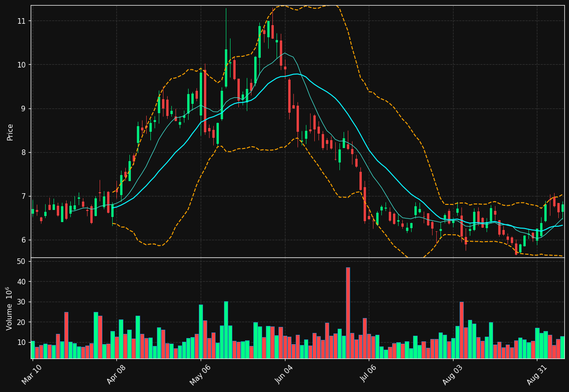
Task: Click the 'May 06' date label
Action: click(200, 374)
